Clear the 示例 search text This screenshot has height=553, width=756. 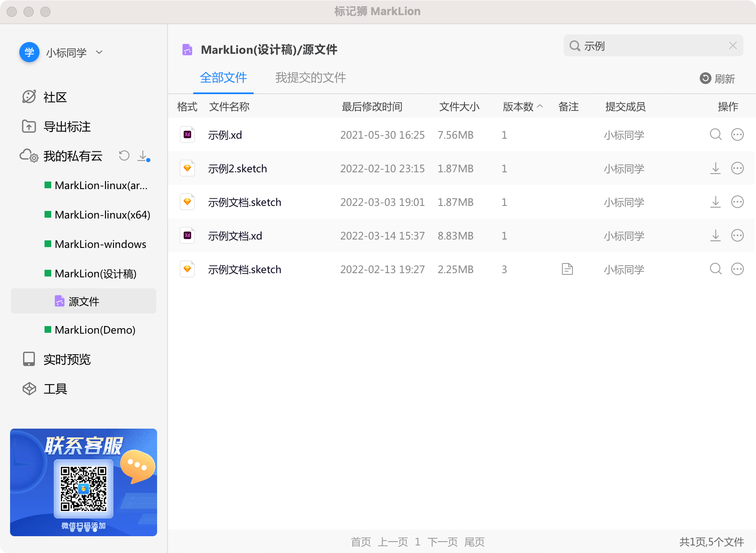733,45
